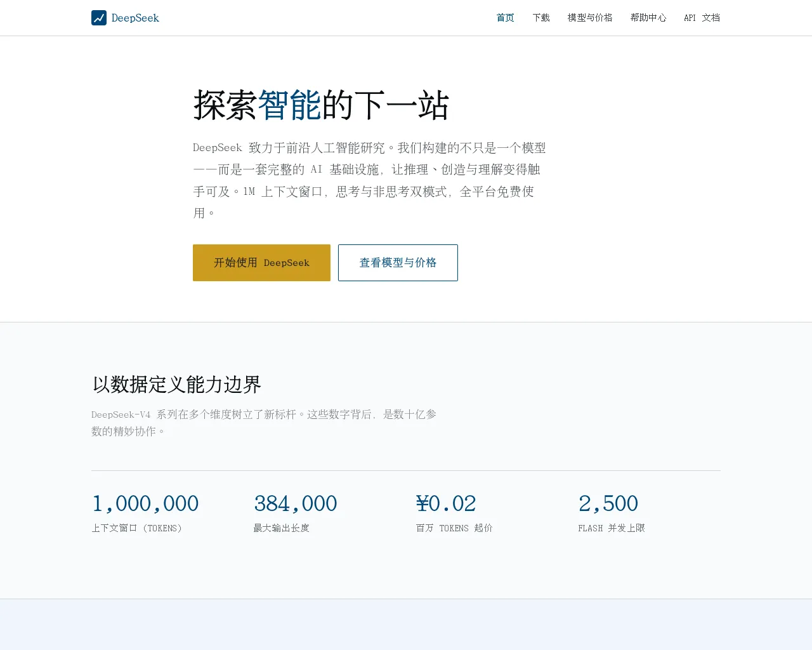812x650 pixels.
Task: Select the 以数据定义能力边界 section heading
Action: (176, 385)
